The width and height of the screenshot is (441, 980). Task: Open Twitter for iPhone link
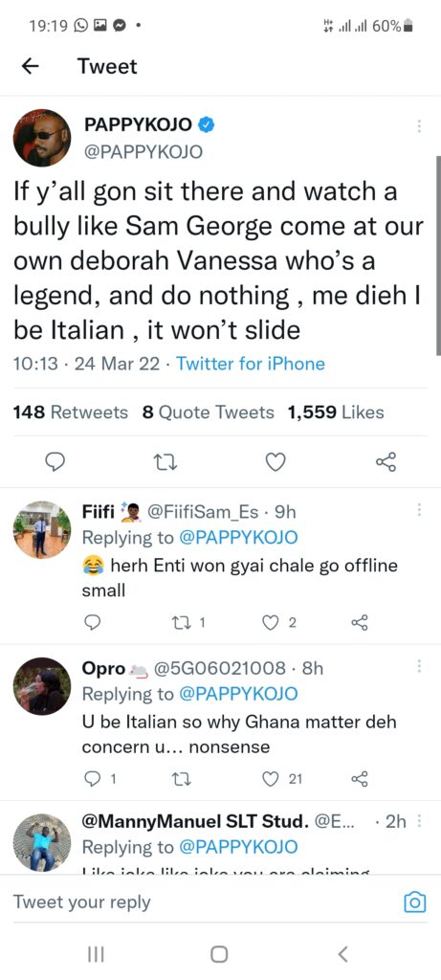pos(251,364)
